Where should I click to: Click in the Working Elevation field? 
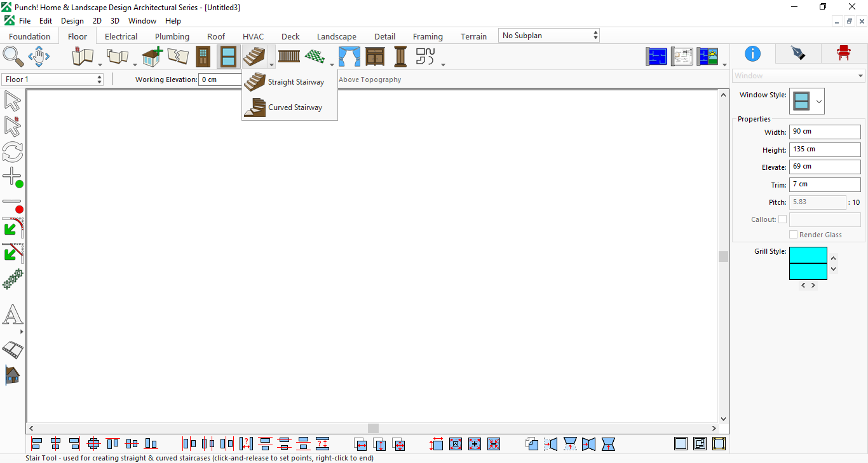219,79
